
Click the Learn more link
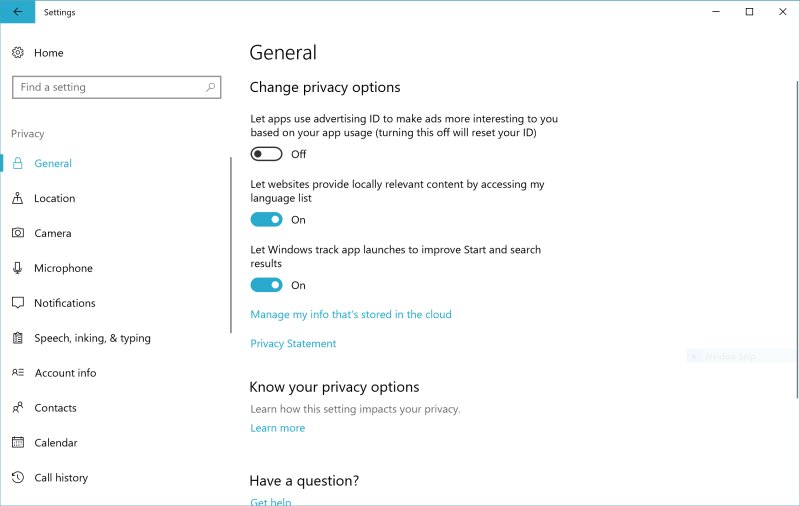click(277, 428)
